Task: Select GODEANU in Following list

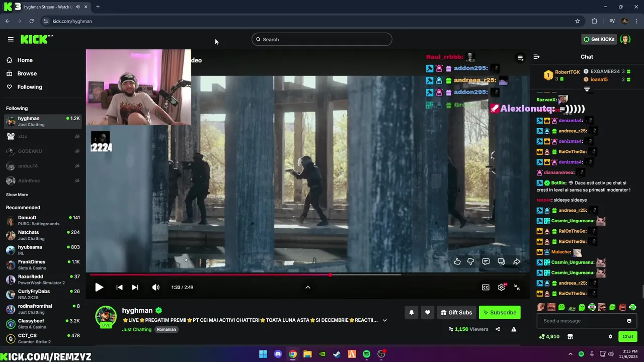Action: (43, 151)
